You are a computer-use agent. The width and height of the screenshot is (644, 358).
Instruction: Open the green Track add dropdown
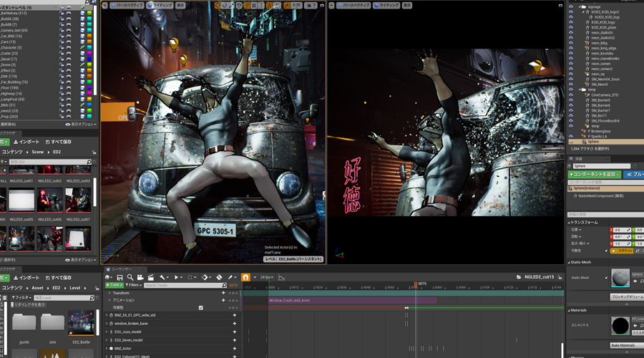[114, 285]
